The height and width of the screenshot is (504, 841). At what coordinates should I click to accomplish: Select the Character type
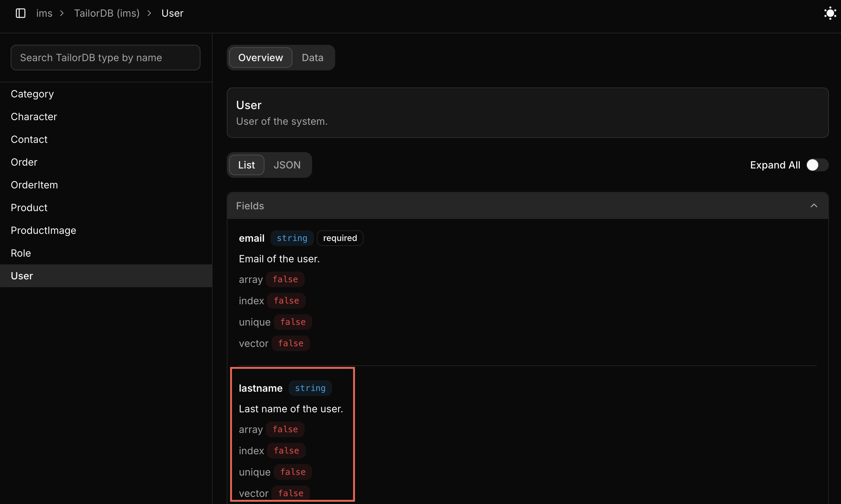[34, 117]
